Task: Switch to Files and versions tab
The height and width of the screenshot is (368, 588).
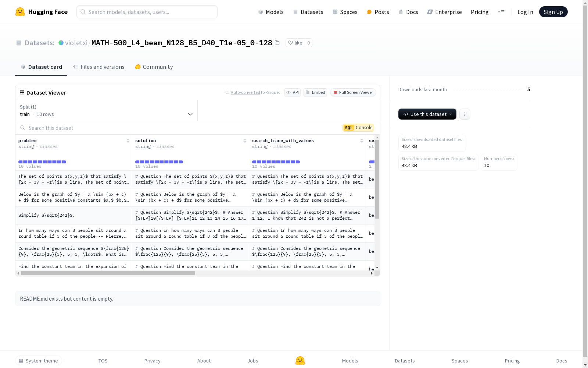Action: (x=98, y=67)
